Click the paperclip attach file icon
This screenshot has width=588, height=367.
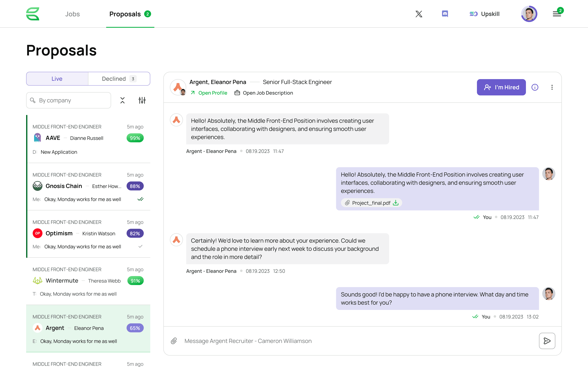click(x=174, y=341)
